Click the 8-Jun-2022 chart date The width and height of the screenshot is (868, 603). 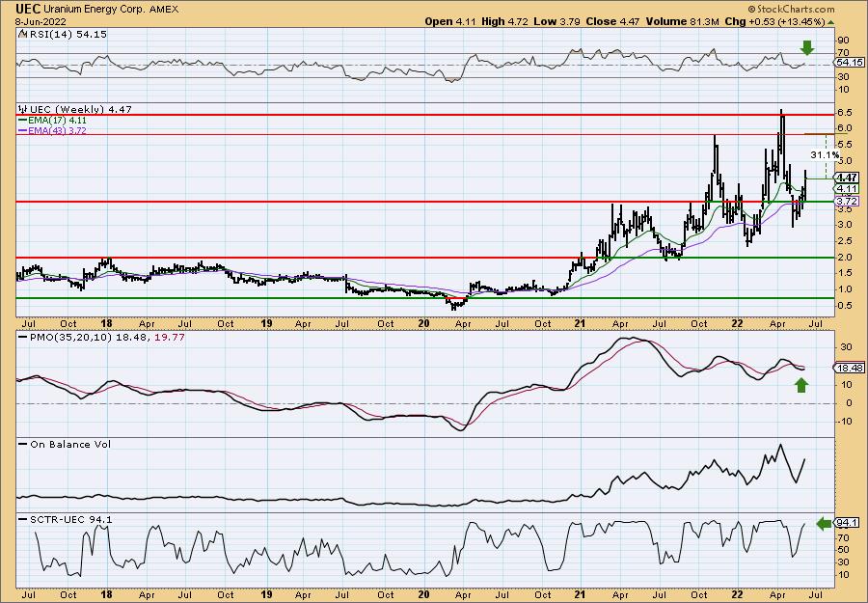click(x=41, y=21)
